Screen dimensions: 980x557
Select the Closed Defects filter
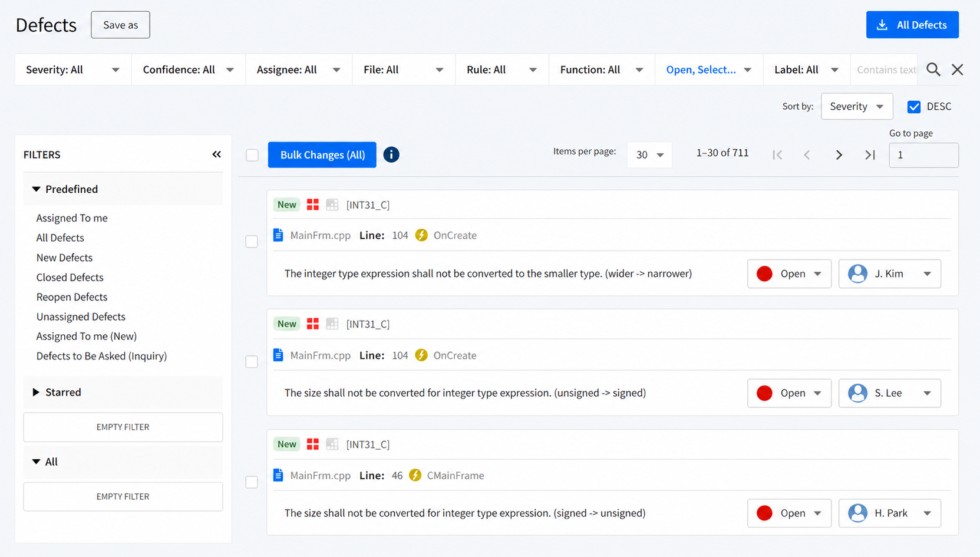point(70,277)
